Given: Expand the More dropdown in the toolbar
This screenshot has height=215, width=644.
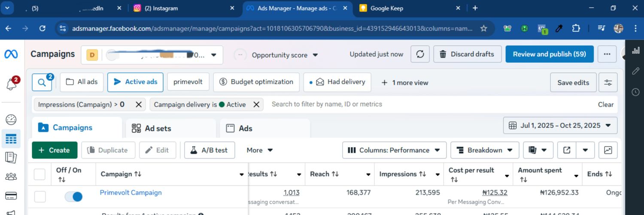Looking at the screenshot, I should (x=260, y=150).
